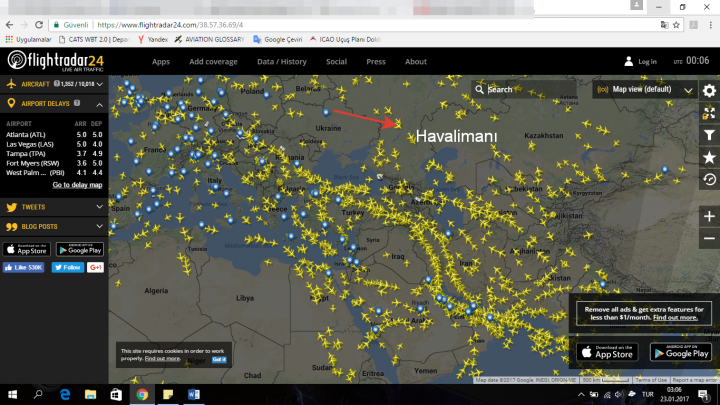Toggle fullscreen map mode
The image size is (720, 405).
click(x=709, y=113)
